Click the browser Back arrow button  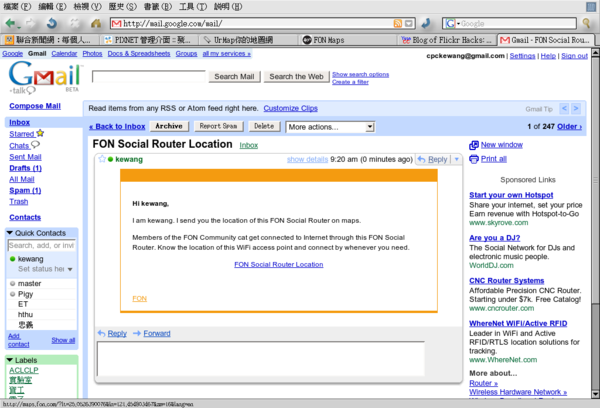[11, 23]
